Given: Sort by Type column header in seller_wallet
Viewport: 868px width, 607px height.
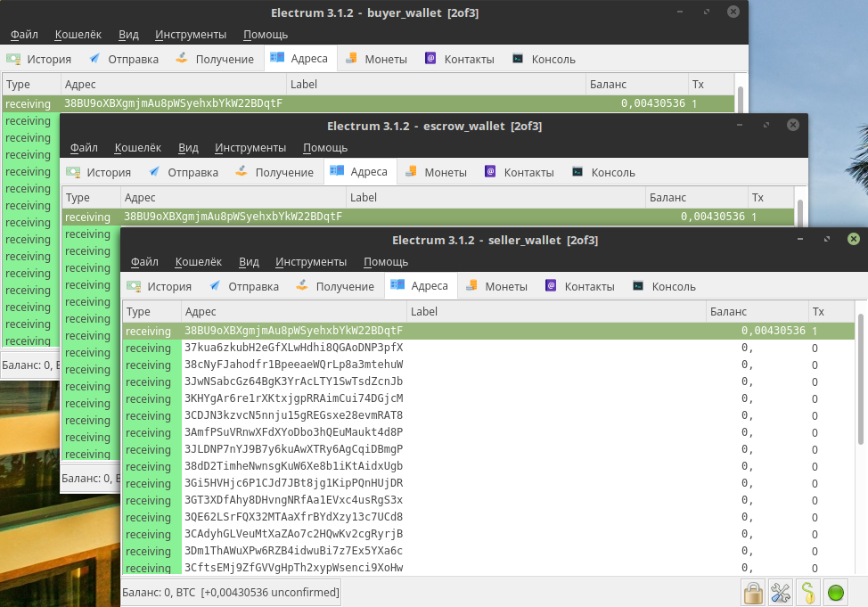Looking at the screenshot, I should coord(152,311).
